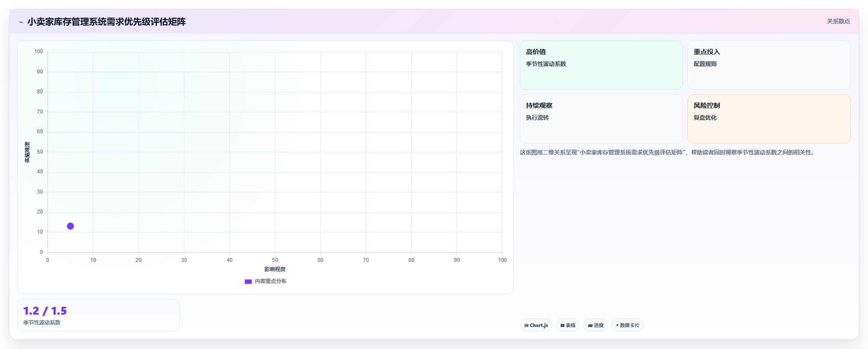Open the 重点投入 quadrant card
Screen dimensions: 868x349
[769, 65]
